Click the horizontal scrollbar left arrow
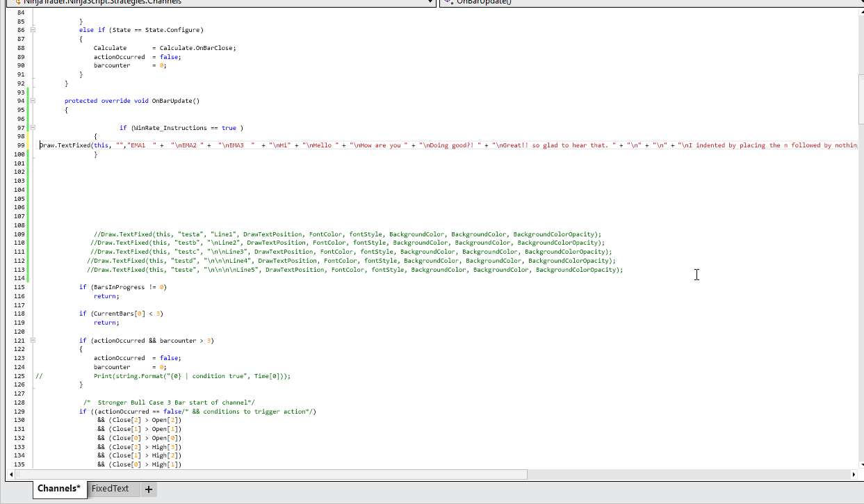Viewport: 864px width, 504px height. click(11, 475)
